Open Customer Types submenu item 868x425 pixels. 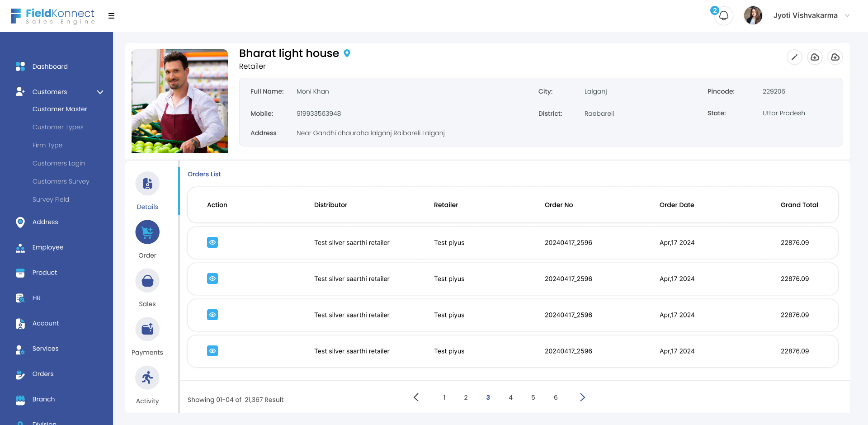coord(58,127)
